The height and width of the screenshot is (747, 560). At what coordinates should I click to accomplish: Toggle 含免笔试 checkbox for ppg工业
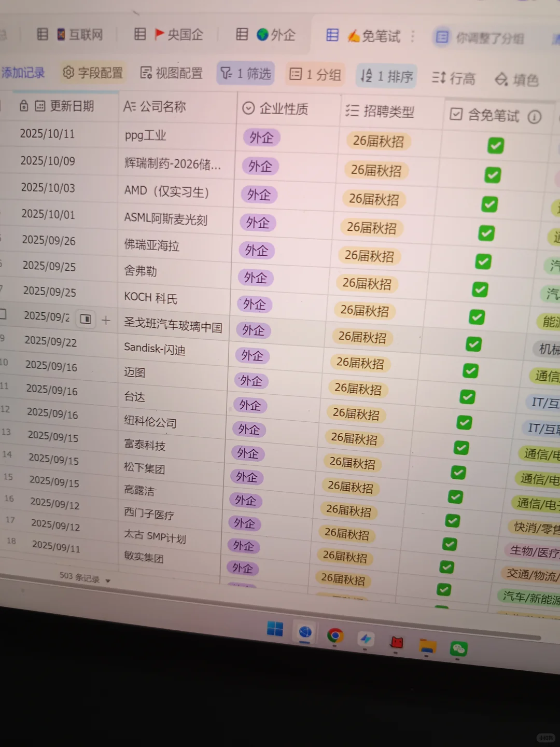(496, 146)
